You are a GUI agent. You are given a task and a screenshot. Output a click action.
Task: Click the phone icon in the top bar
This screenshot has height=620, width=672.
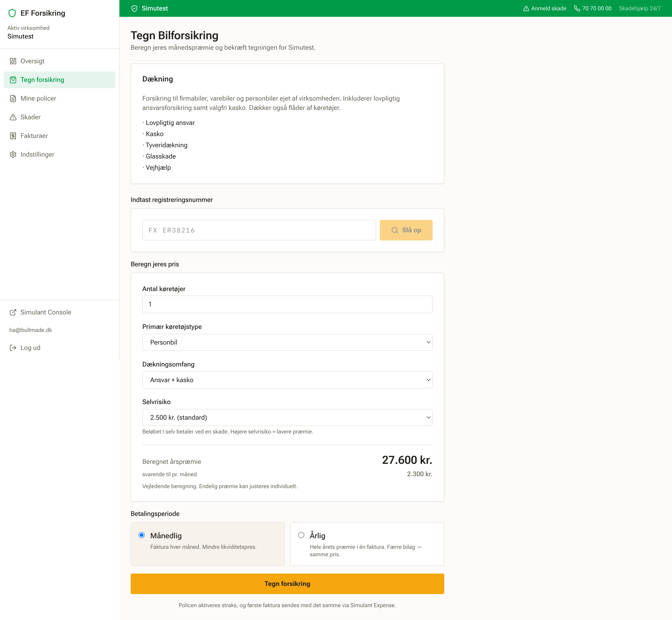[x=577, y=8]
